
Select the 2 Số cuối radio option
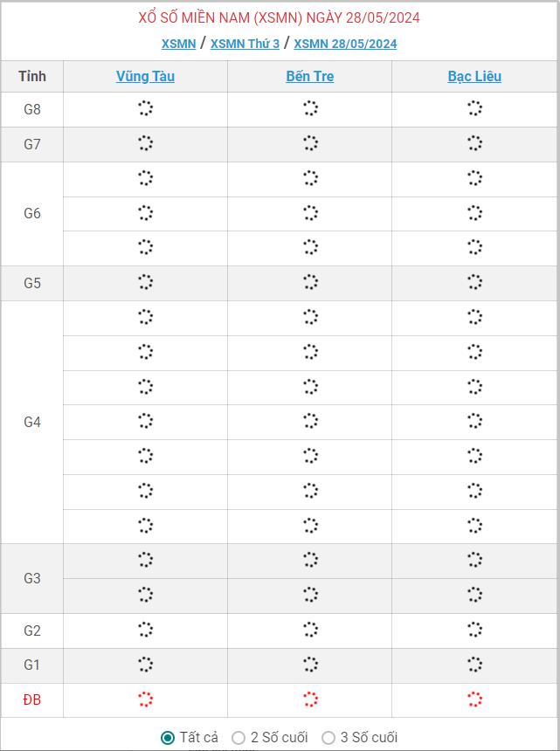click(x=239, y=738)
